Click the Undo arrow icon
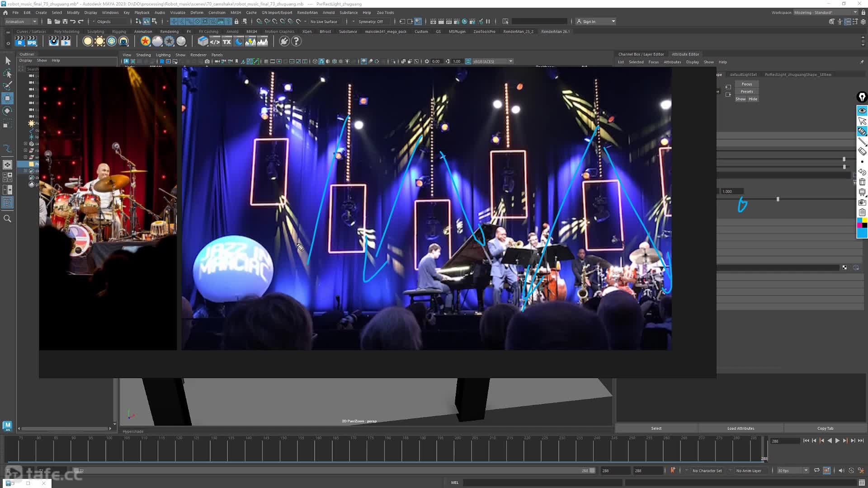 click(x=73, y=21)
